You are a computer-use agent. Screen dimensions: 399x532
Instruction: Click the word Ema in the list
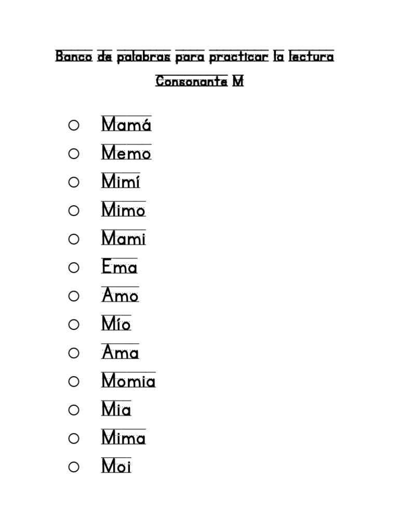pyautogui.click(x=119, y=267)
